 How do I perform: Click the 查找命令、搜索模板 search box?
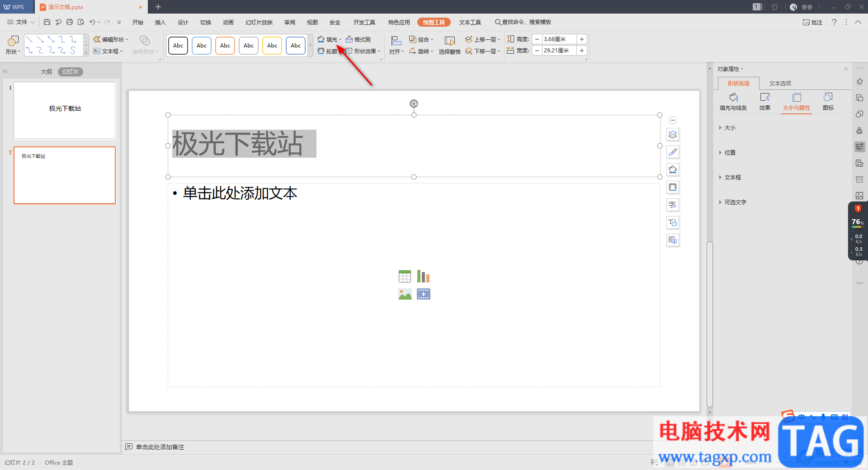coord(523,22)
